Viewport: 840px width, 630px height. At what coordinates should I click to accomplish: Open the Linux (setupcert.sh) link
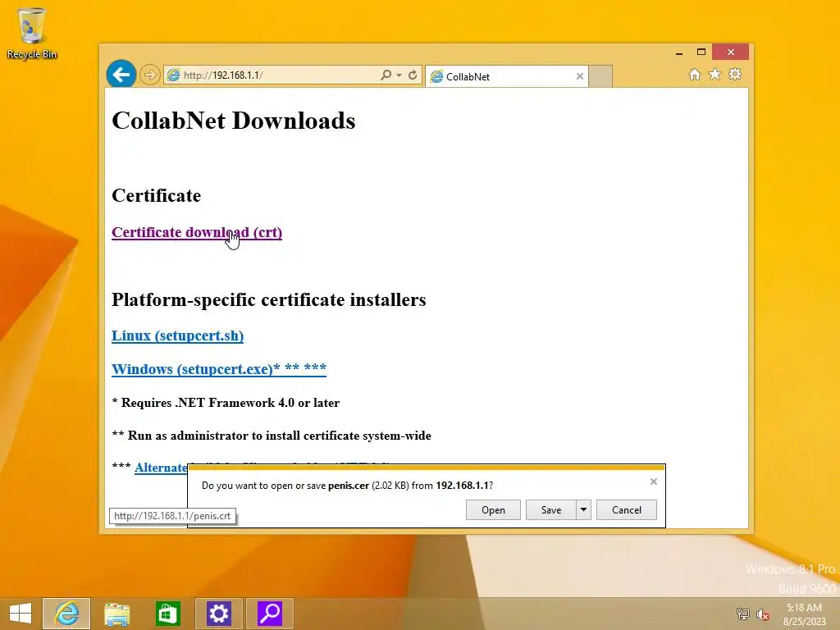[177, 336]
